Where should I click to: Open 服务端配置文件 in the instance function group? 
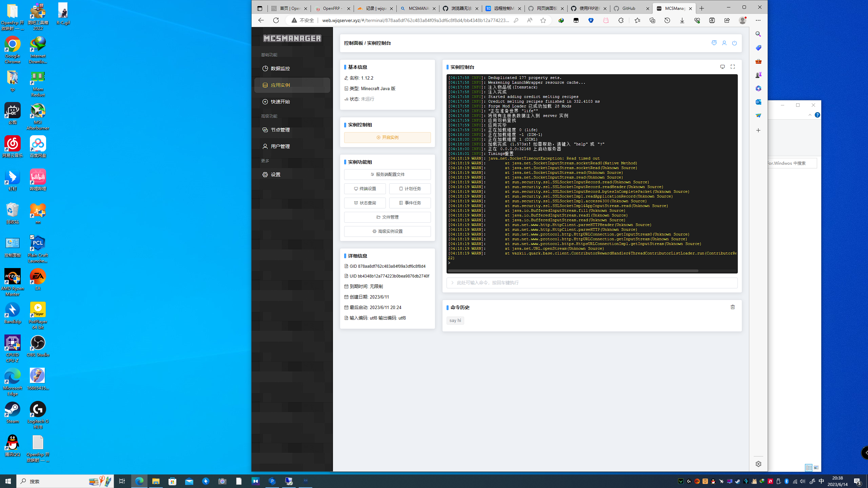point(387,174)
